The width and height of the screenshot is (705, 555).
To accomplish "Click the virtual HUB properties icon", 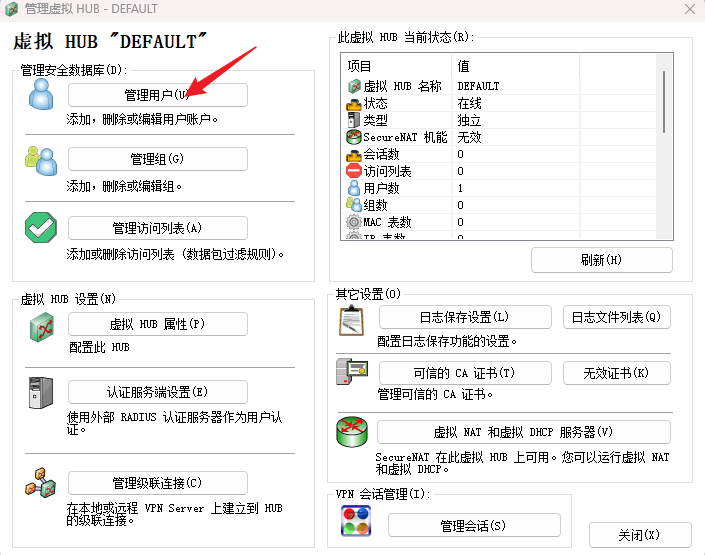I will [41, 326].
